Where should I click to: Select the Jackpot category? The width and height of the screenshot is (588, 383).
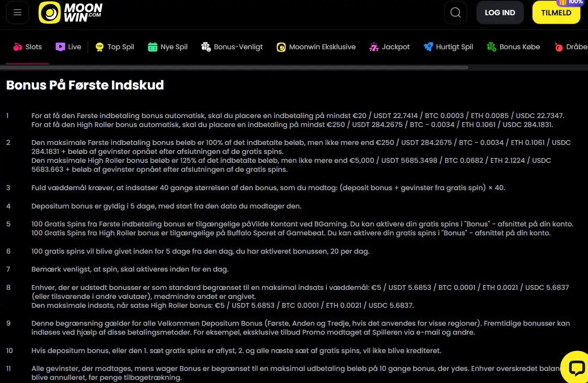390,47
